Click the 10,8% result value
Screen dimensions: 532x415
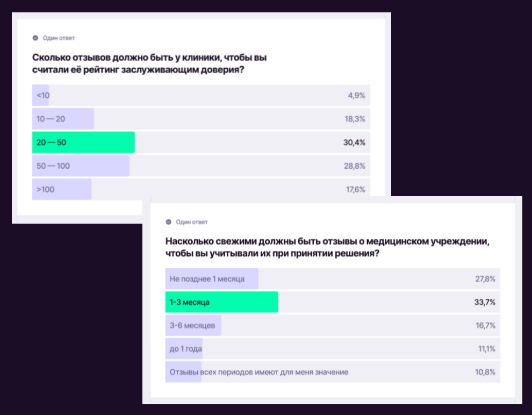click(x=485, y=372)
